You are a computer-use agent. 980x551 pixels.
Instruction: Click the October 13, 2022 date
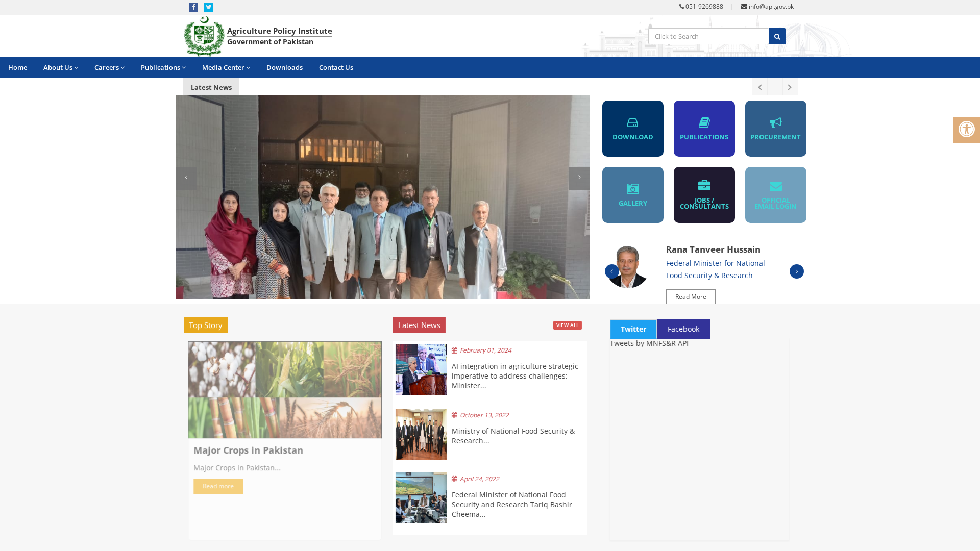[x=484, y=415]
